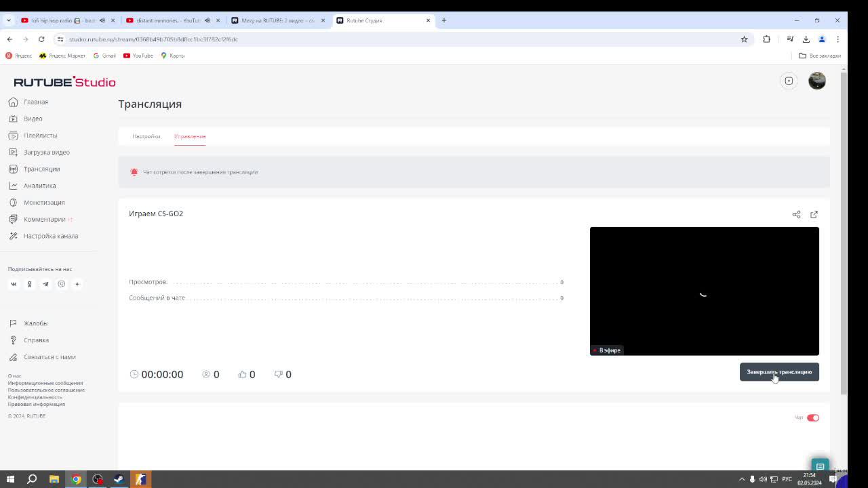This screenshot has width=868, height=488.
Task: Open the Яндекс Маркет bookmark
Action: 62,56
